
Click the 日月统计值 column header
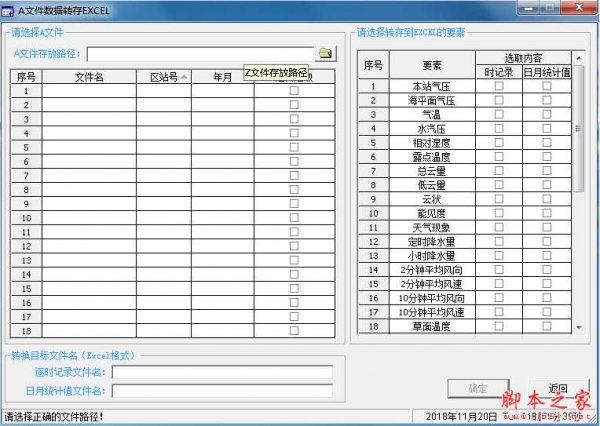point(547,72)
